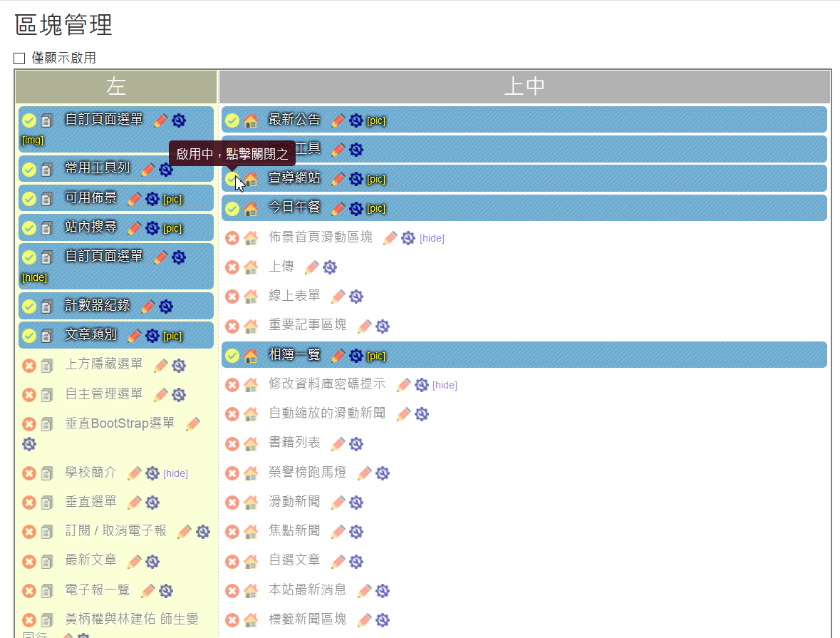
Task: Click house icon next to 相簿一覽
Action: (251, 356)
